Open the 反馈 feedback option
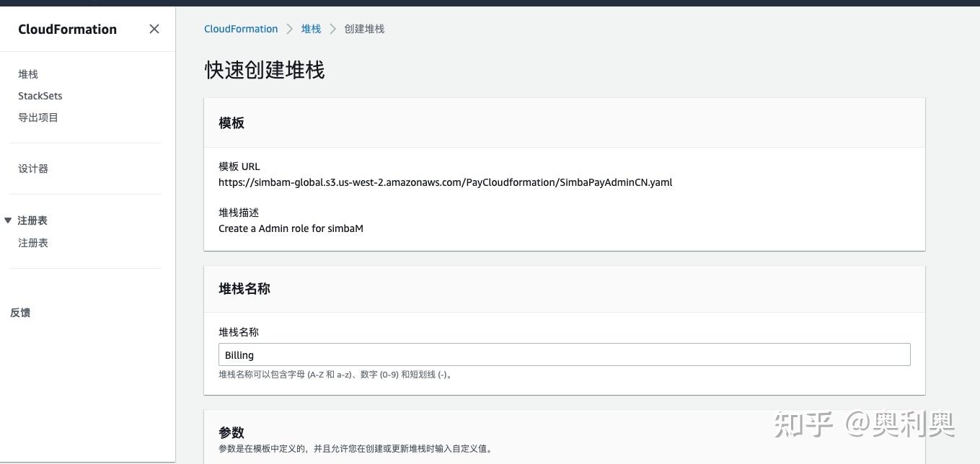Image resolution: width=980 pixels, height=464 pixels. pos(19,313)
